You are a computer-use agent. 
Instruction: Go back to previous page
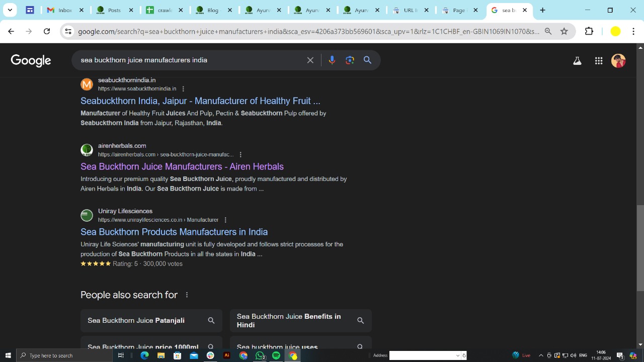(x=11, y=31)
